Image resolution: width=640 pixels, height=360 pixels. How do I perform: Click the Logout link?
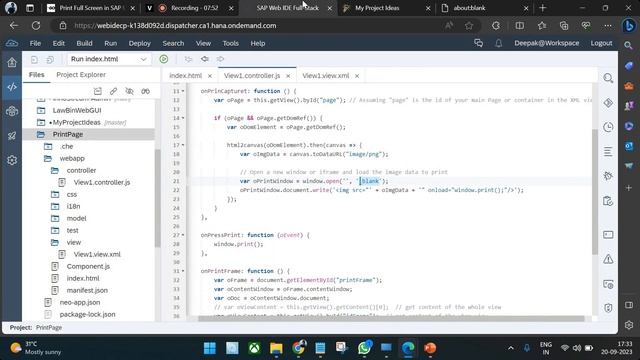tap(601, 43)
